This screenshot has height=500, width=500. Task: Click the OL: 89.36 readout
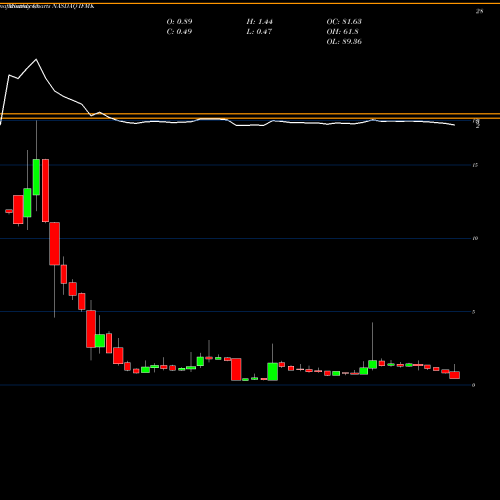point(344,42)
